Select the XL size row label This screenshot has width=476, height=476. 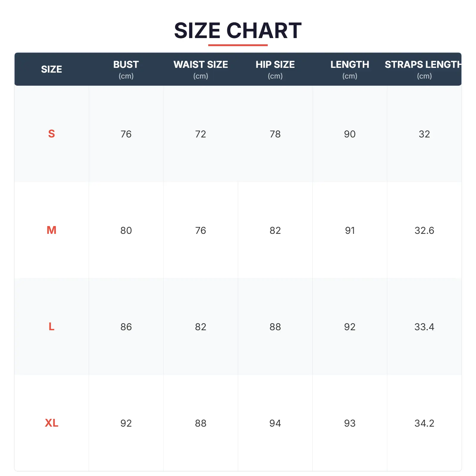[x=51, y=423]
